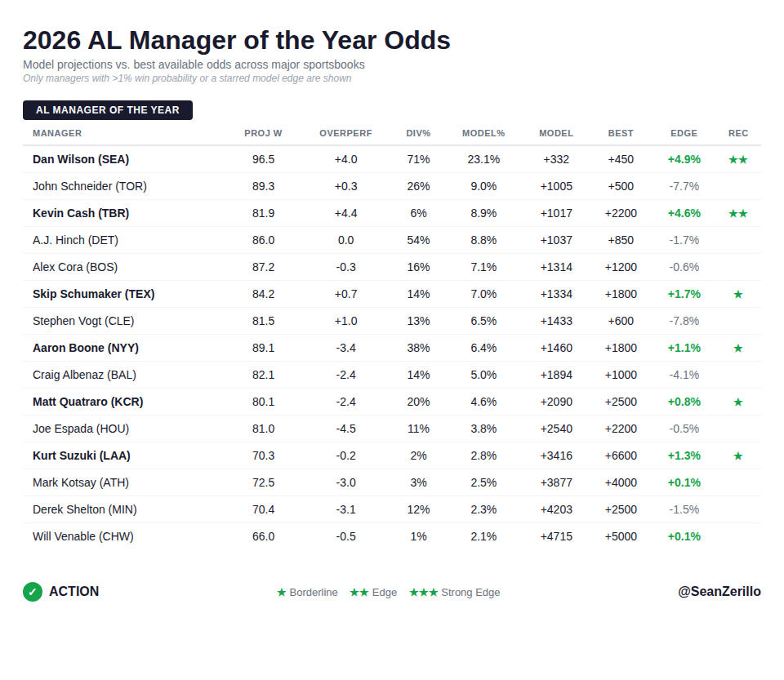Select the AL Manager of the Year tab
Viewport: 784px width, 680px height.
tap(108, 110)
